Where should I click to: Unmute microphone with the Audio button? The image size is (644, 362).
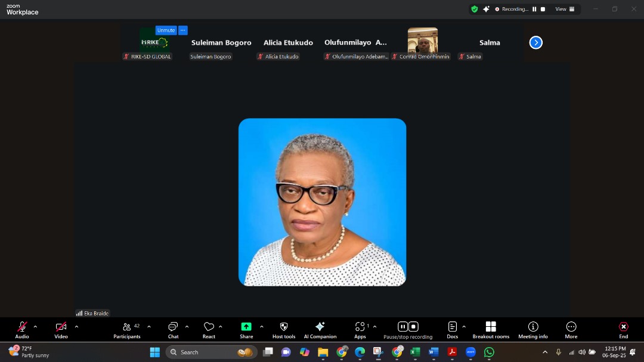coord(22,330)
